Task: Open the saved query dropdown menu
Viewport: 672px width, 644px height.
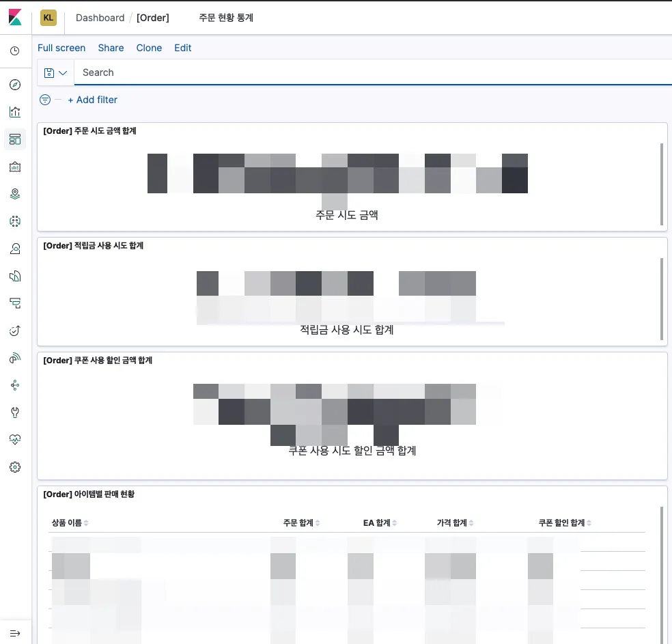Action: pyautogui.click(x=55, y=72)
